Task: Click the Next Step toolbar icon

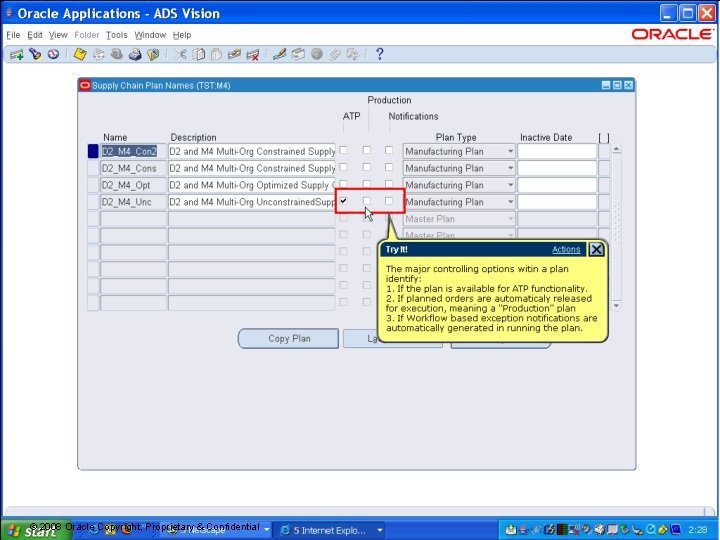Action: 99,55
